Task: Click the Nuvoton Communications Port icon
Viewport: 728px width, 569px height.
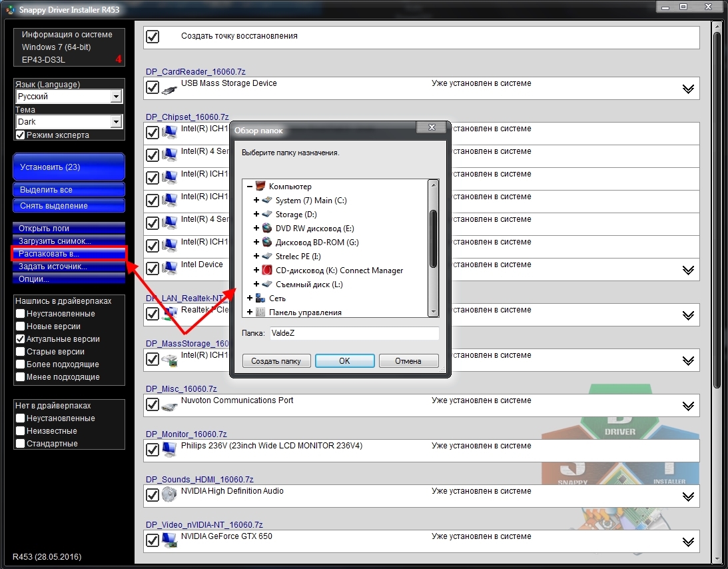Action: click(169, 406)
